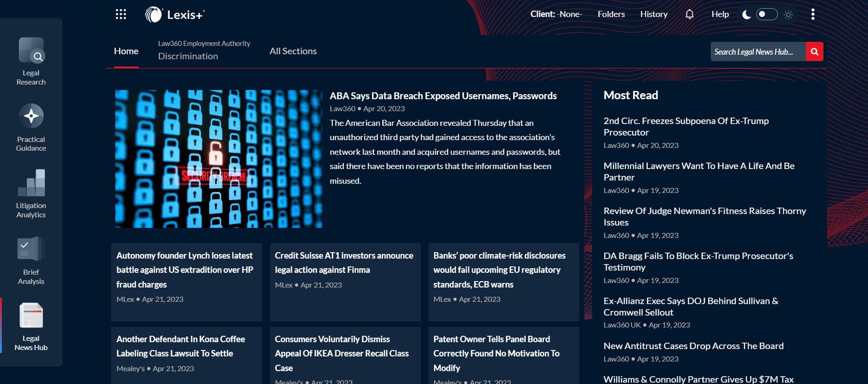The width and height of the screenshot is (868, 384).
Task: Open the Legal Research sidebar icon
Action: coord(31,51)
